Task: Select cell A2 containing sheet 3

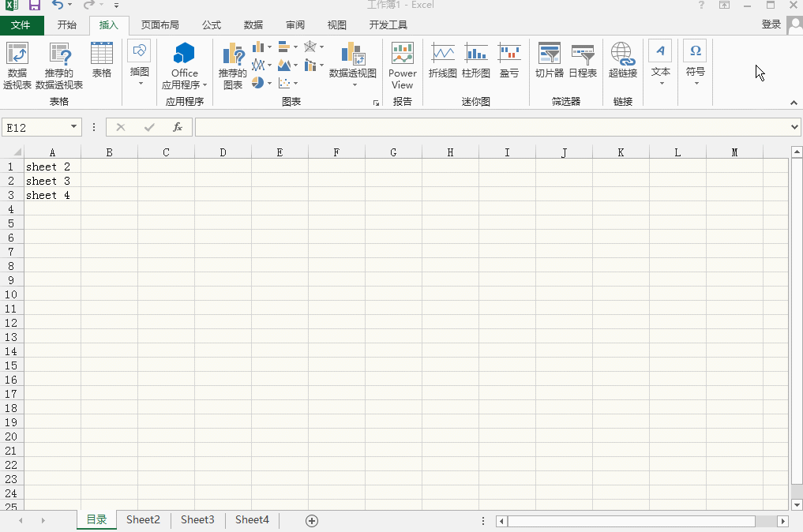Action: 52,181
